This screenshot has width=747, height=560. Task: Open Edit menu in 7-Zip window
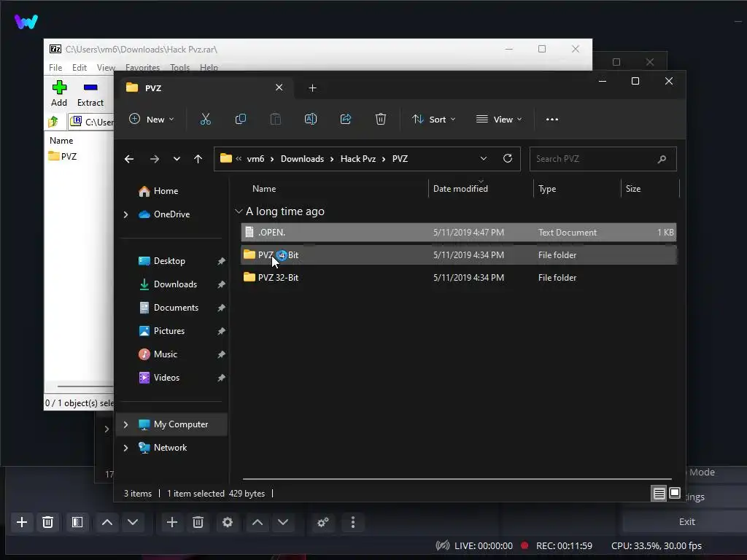click(80, 68)
